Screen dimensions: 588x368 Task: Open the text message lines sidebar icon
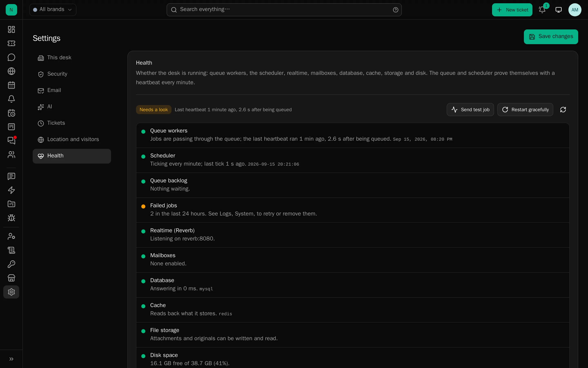[x=11, y=176]
